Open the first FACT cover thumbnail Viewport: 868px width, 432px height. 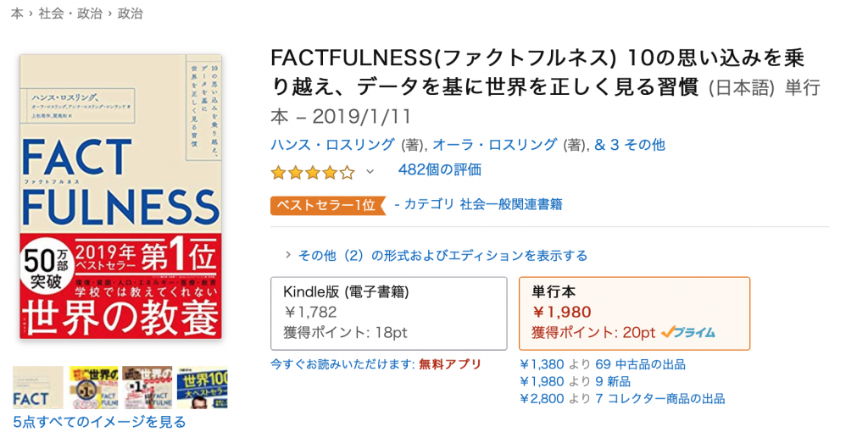click(x=38, y=387)
